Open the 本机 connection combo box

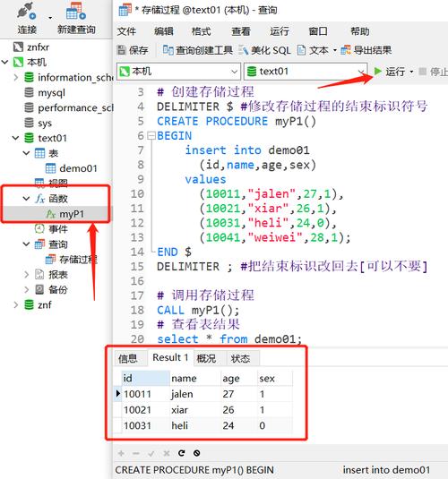tap(178, 72)
